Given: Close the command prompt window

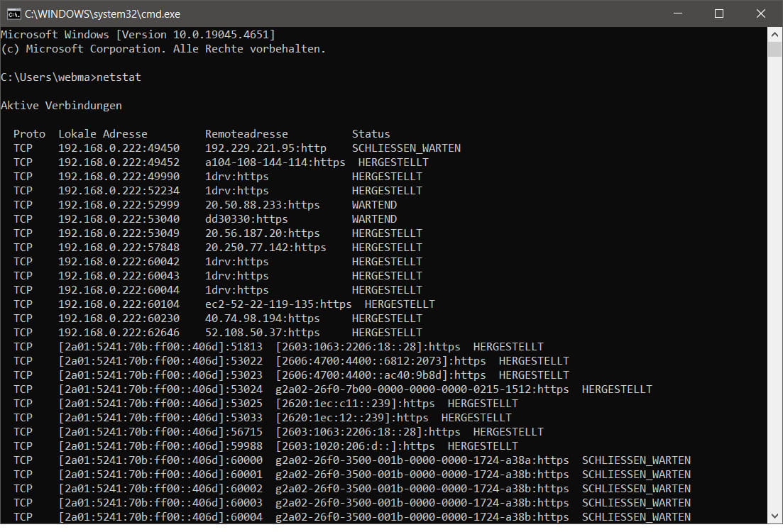Looking at the screenshot, I should [759, 13].
